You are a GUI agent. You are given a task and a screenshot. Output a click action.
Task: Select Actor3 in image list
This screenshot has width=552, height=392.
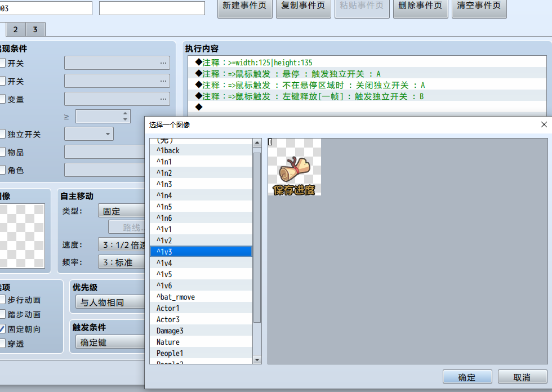[201, 319]
